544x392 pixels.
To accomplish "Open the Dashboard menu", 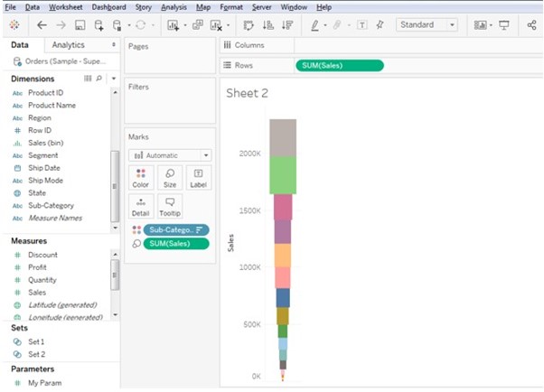I will click(x=108, y=7).
